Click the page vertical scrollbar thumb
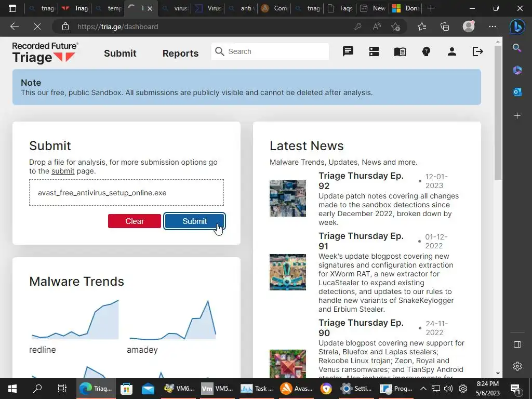 coord(498,112)
